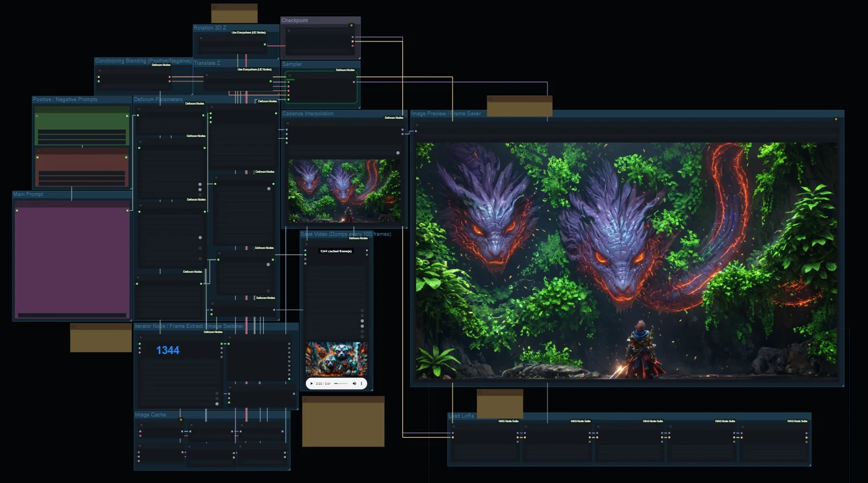Seek the video player progress bar
The height and width of the screenshot is (483, 868).
click(x=341, y=384)
